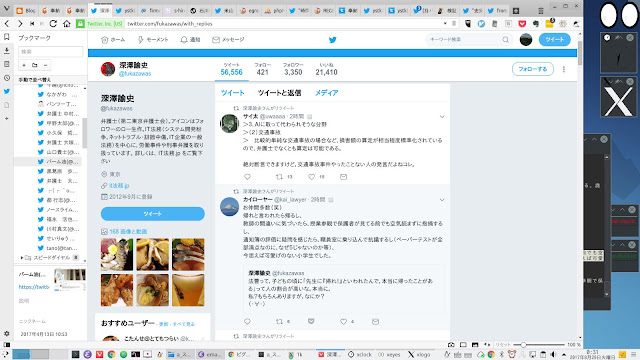
Task: Add new bookmark with plus button
Action: (24, 65)
